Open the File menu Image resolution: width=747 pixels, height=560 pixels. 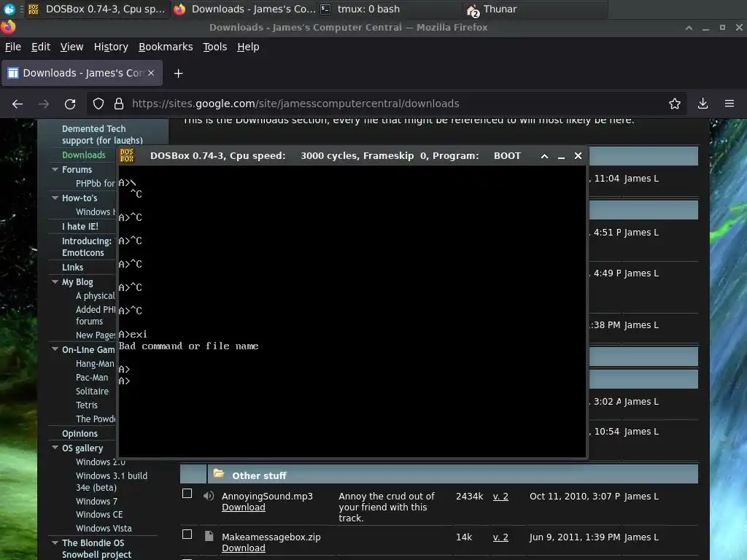13,47
